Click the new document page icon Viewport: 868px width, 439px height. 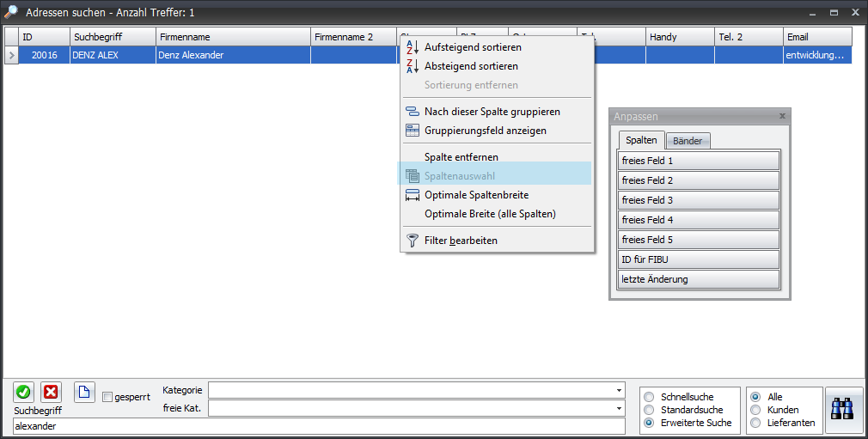point(84,392)
